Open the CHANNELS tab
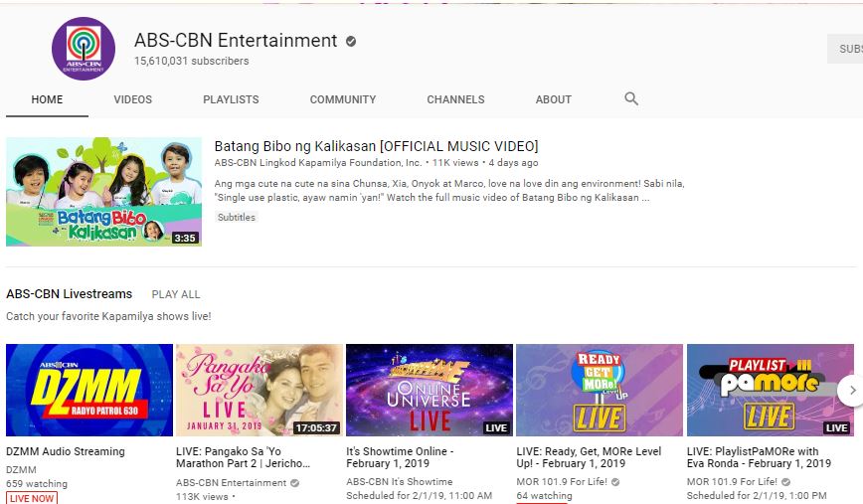 coord(455,99)
